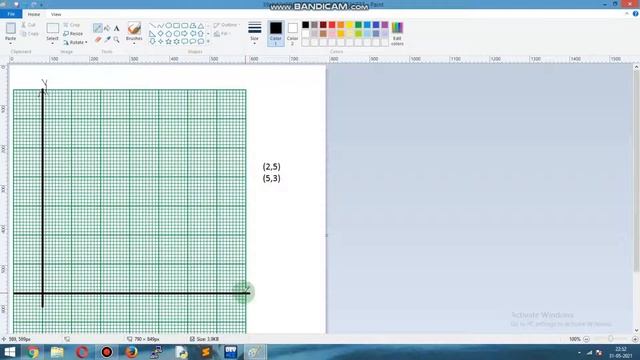Switch to the Home tab
Viewport: 640px width, 360px height.
coord(34,14)
